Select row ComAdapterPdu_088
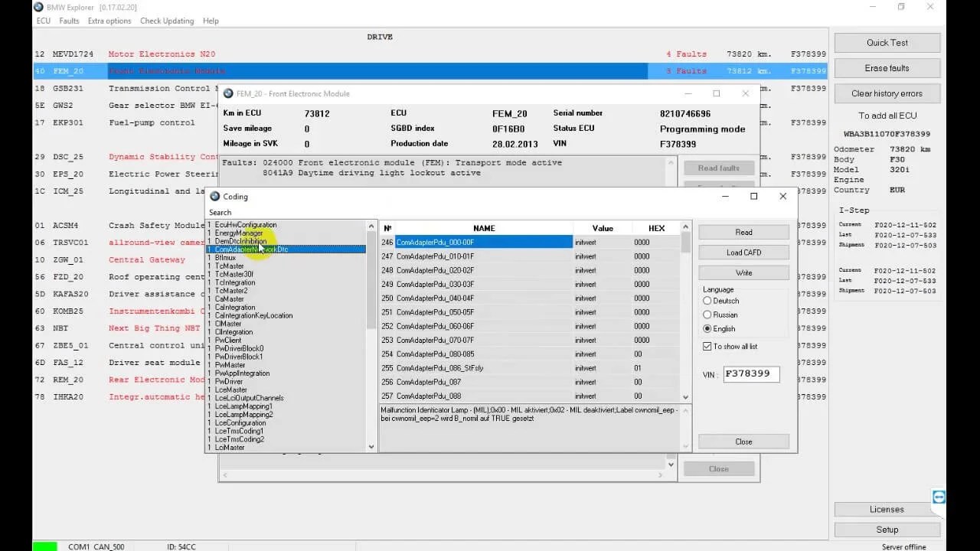The height and width of the screenshot is (551, 980). pyautogui.click(x=530, y=396)
